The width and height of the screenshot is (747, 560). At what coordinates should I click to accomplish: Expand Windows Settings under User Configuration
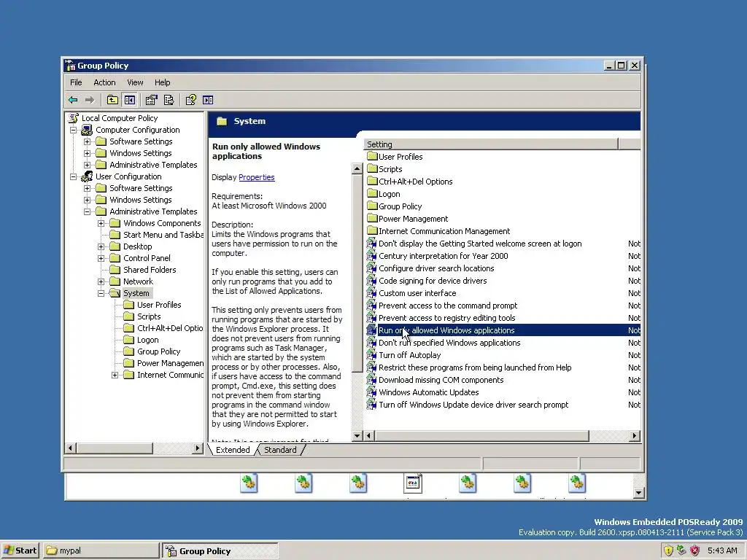[88, 200]
